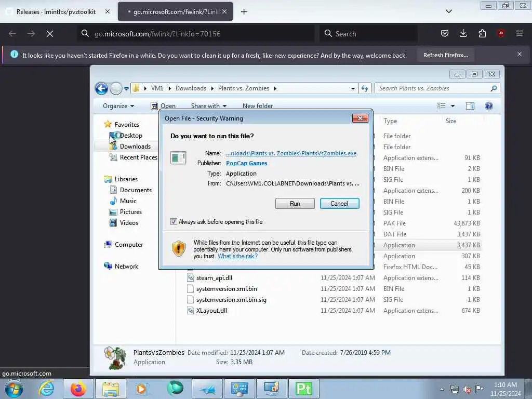Click the Explorer refresh button

365,88
